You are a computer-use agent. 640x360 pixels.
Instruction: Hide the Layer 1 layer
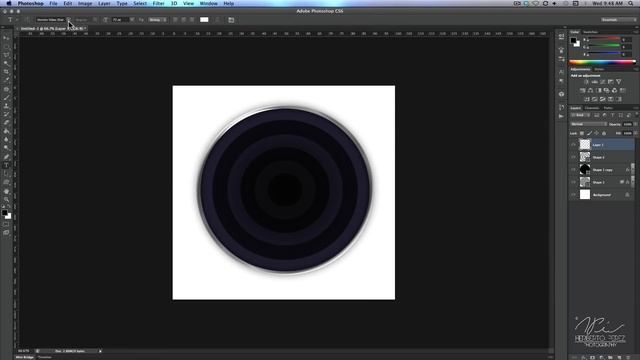tap(573, 144)
